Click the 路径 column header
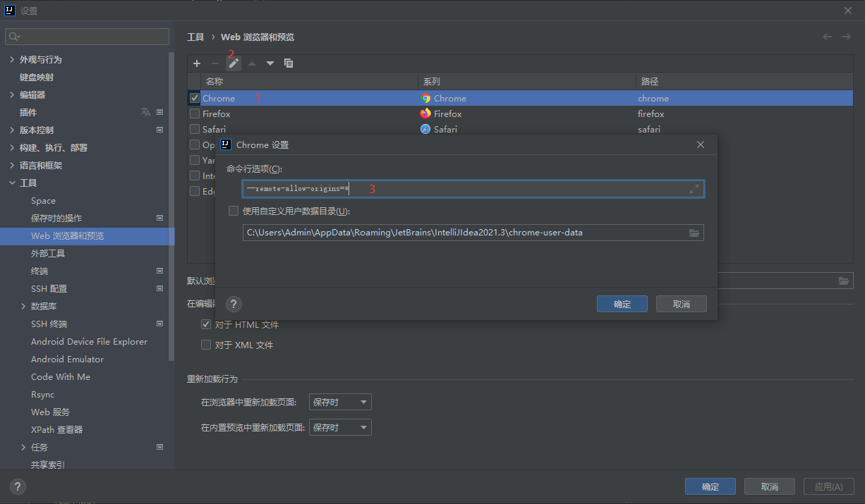The width and height of the screenshot is (865, 504). click(x=744, y=82)
